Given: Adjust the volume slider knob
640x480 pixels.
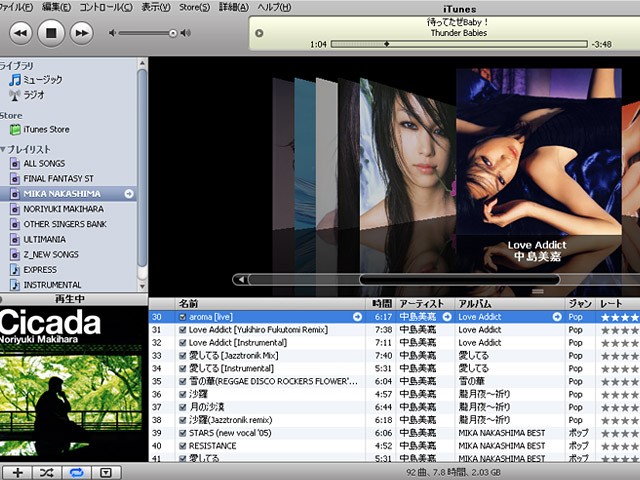Looking at the screenshot, I should (x=173, y=33).
